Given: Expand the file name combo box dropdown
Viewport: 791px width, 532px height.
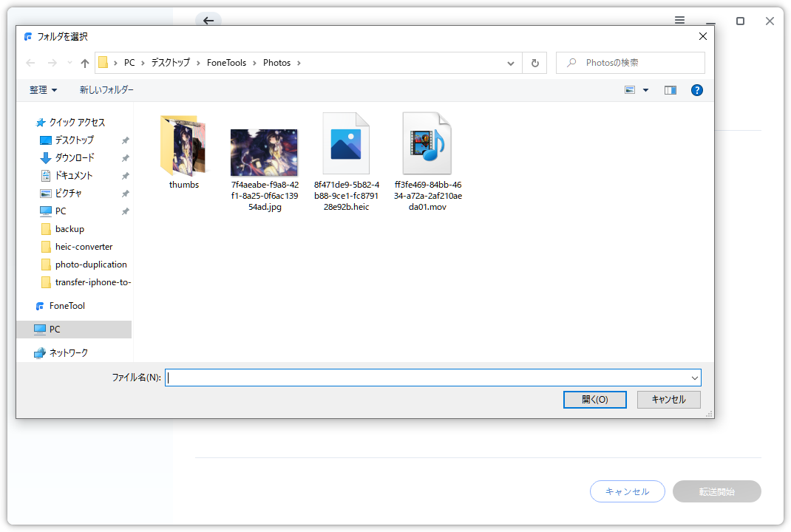Looking at the screenshot, I should point(694,378).
